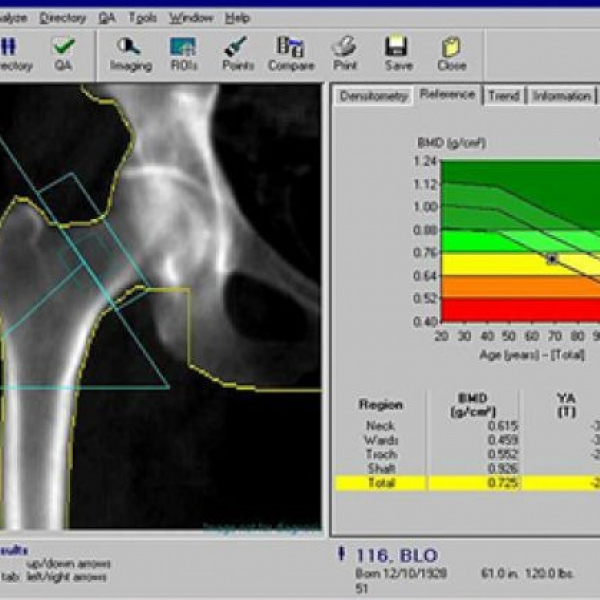Click the QA checkmark toolbar icon
Viewport: 600px width, 600px height.
64,53
